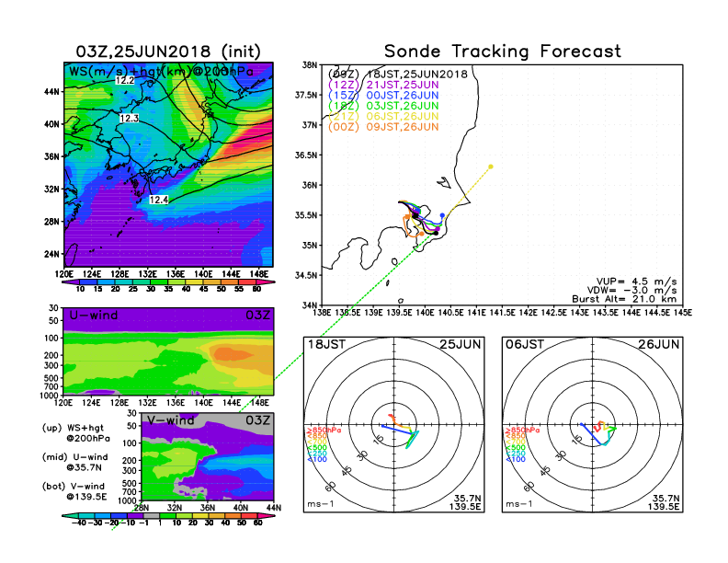This screenshot has height=563, width=728.
Task: Click the "1000" pressure tick on U-wind panel
Action: 50,396
